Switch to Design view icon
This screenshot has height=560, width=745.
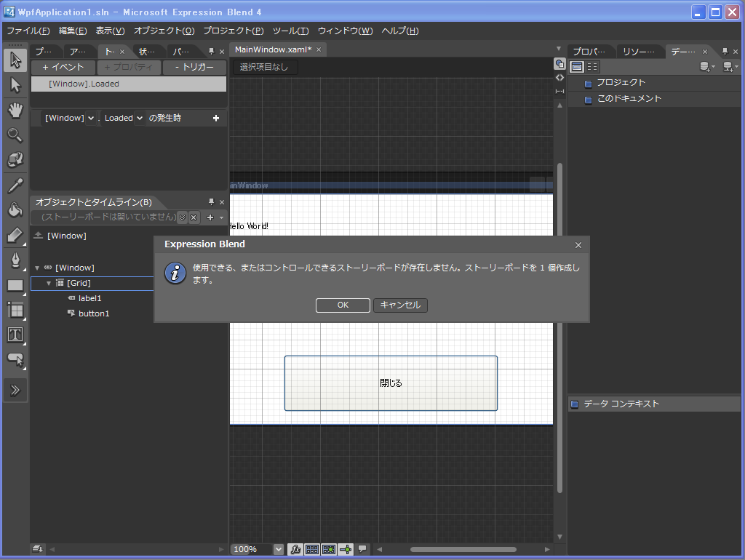(x=559, y=64)
